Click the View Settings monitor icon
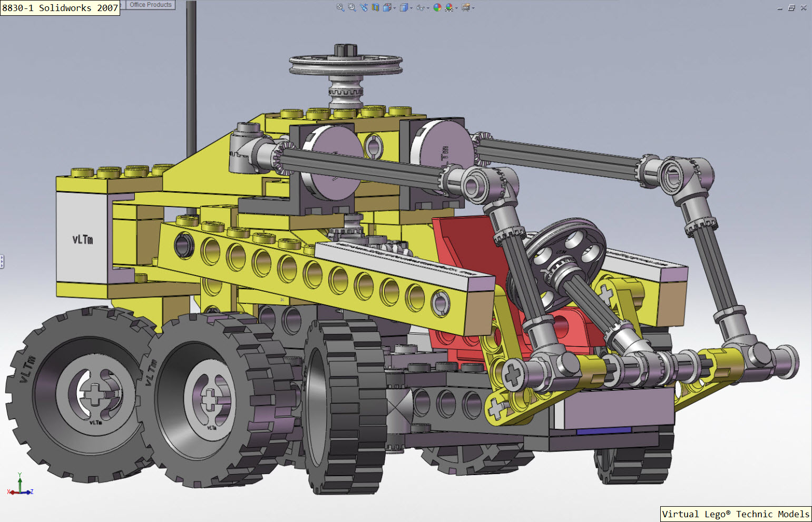Viewport: 812px width, 522px height. click(x=466, y=7)
